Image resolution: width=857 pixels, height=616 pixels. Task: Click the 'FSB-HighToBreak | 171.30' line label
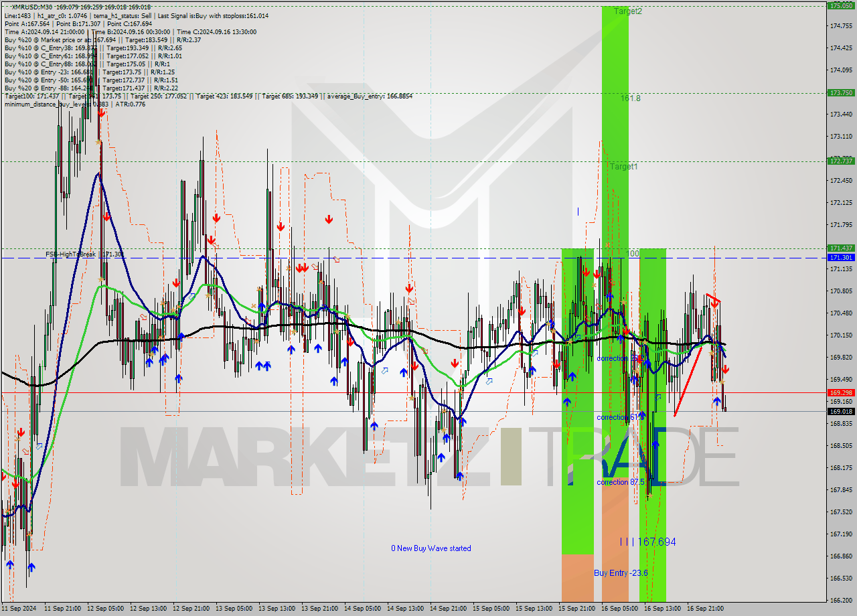pos(84,254)
